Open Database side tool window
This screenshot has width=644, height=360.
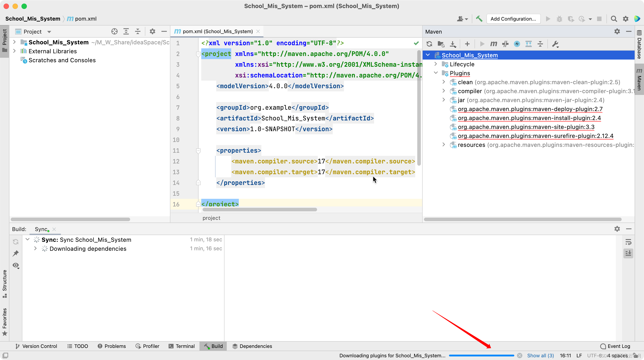click(x=639, y=45)
